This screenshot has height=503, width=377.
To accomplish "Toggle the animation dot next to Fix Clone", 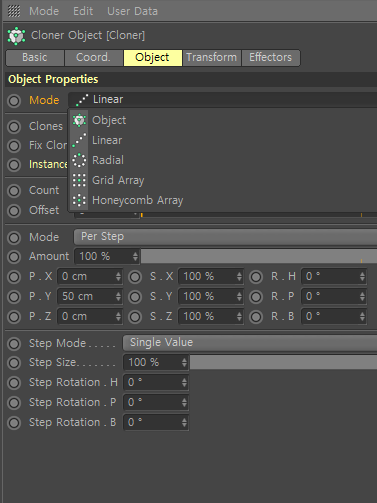I will coord(14,146).
